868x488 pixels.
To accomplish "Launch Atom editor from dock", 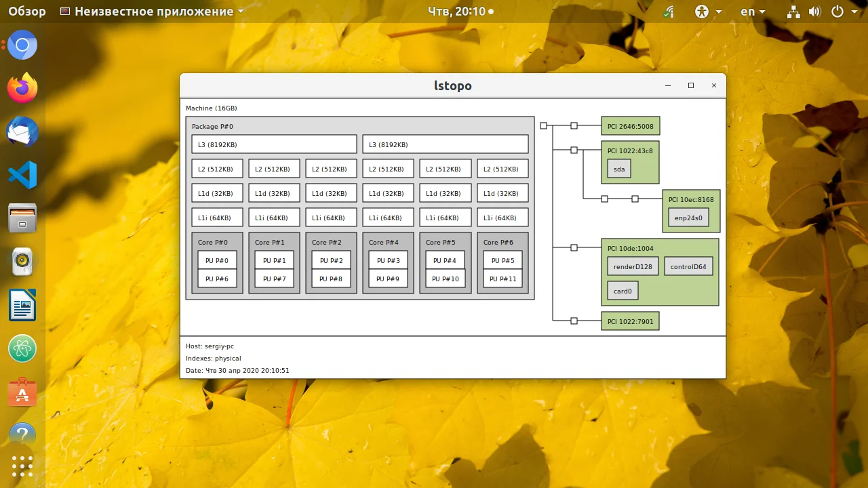I will coord(22,348).
